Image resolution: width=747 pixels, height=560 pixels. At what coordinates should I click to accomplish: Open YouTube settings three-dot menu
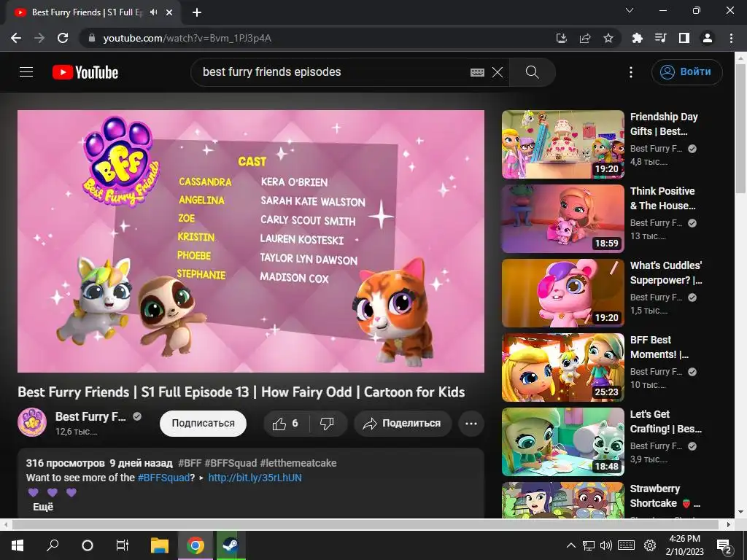631,72
